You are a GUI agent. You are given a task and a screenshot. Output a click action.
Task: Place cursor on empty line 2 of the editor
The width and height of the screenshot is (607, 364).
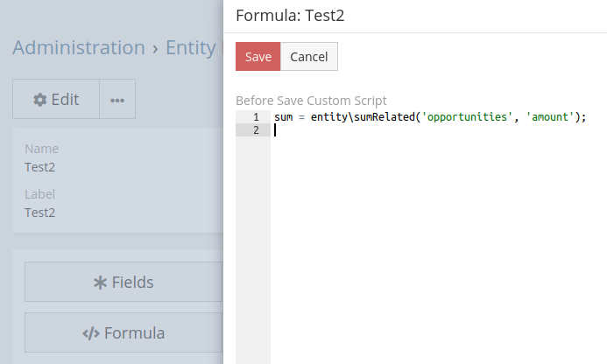tap(394, 130)
